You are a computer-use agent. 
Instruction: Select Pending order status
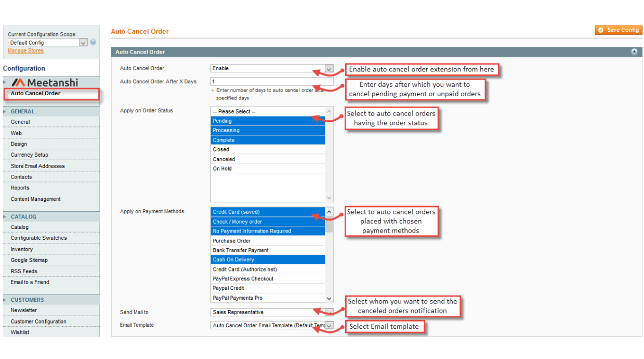pos(268,121)
